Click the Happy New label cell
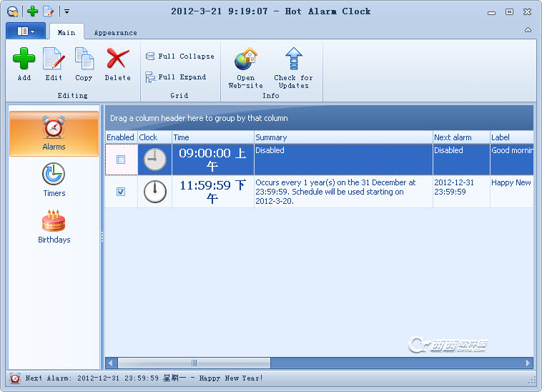This screenshot has height=392, width=542. (x=511, y=192)
